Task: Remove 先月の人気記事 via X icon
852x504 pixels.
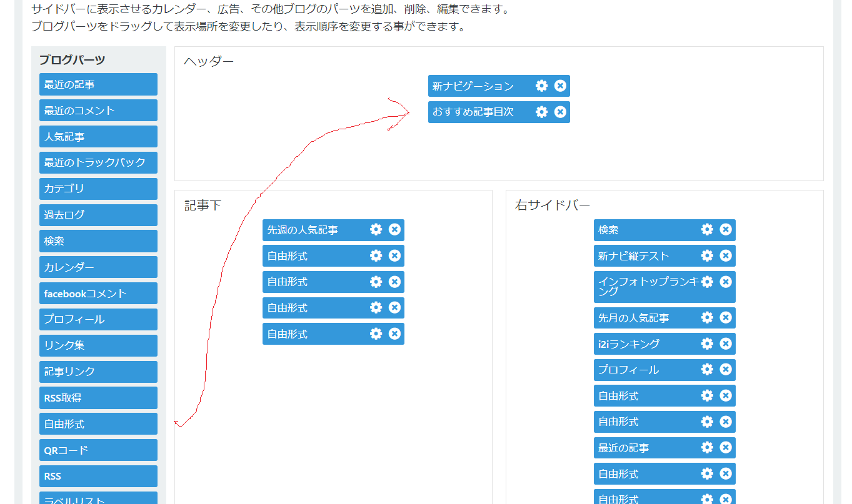Action: pyautogui.click(x=726, y=317)
